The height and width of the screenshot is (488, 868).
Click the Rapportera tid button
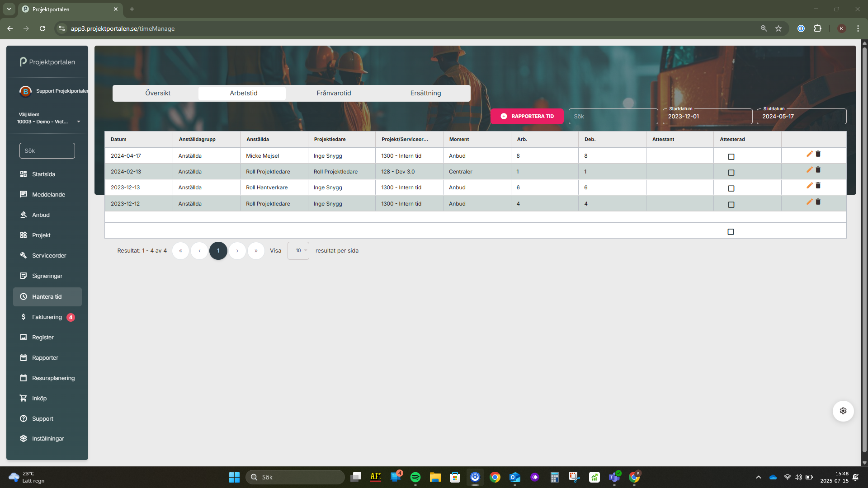pyautogui.click(x=527, y=117)
